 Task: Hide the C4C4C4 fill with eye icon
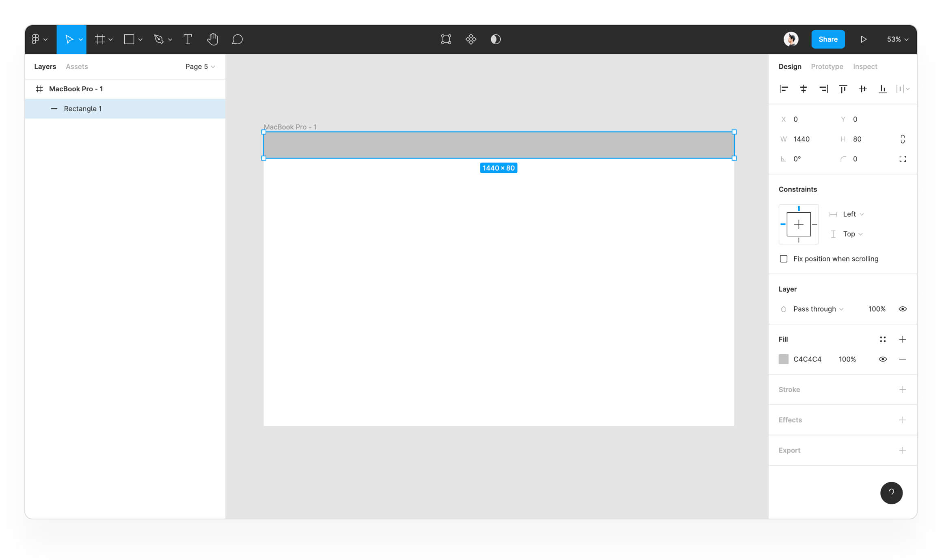[x=883, y=359]
